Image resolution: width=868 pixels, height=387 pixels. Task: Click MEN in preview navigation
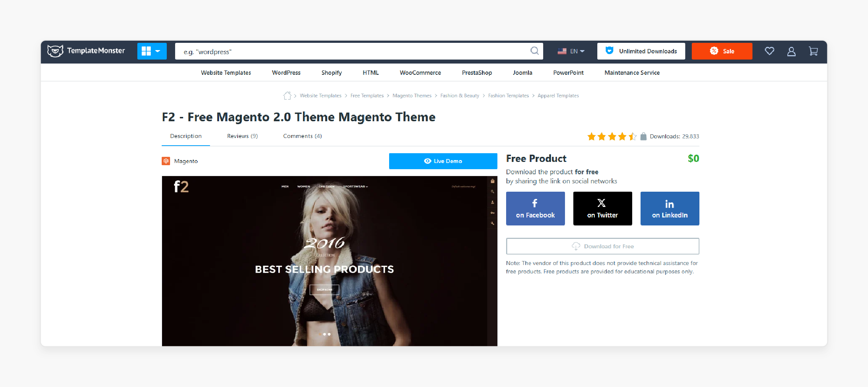point(285,187)
